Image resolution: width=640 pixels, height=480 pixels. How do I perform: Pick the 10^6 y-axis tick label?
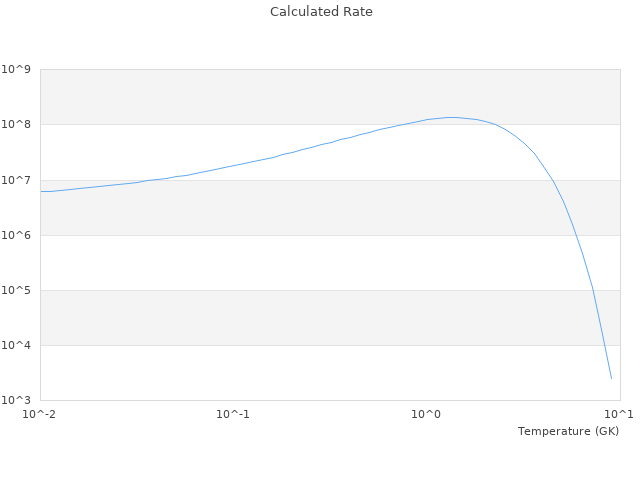point(17,235)
